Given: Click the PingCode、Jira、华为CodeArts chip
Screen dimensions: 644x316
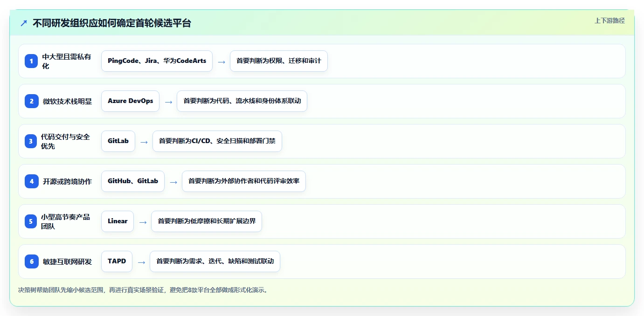Looking at the screenshot, I should [157, 61].
